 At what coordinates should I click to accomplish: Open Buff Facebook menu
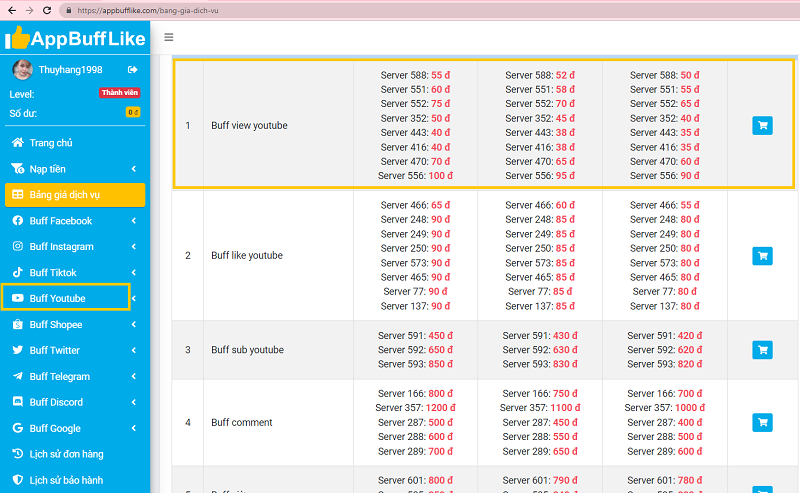click(75, 221)
